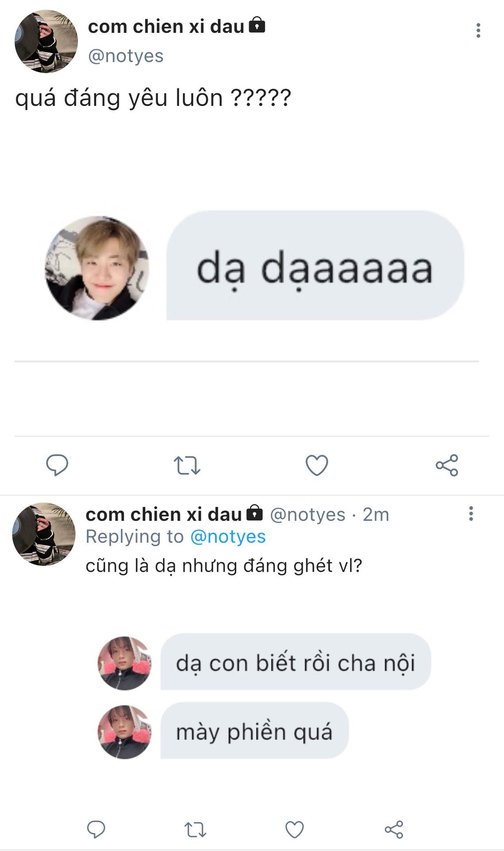
Task: Share the reply tweet
Action: (x=394, y=830)
